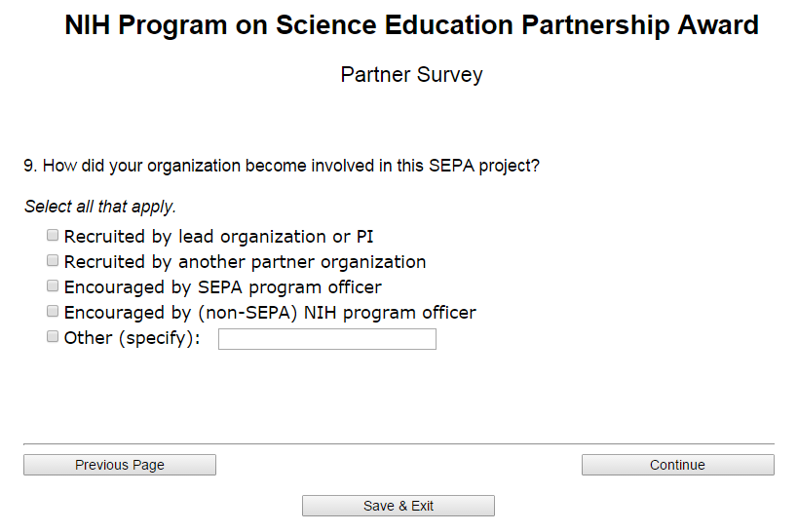The width and height of the screenshot is (798, 532).
Task: Enable the 'Encouraged by SEPA program officer' checkbox
Action: (53, 286)
